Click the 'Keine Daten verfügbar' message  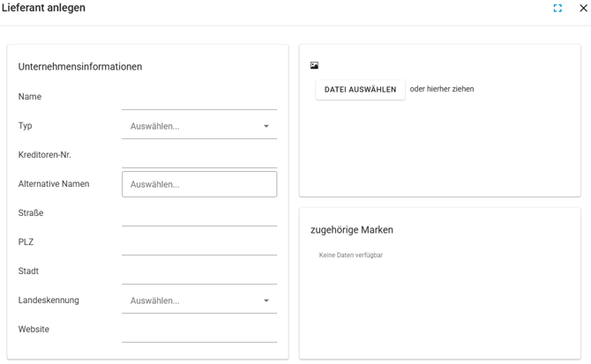[351, 256]
